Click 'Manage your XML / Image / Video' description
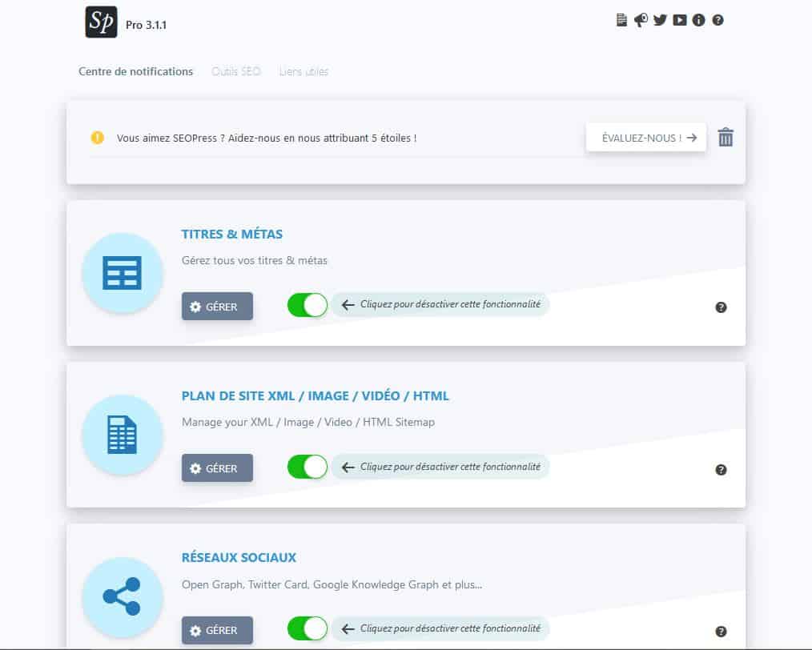The width and height of the screenshot is (812, 650). point(308,423)
